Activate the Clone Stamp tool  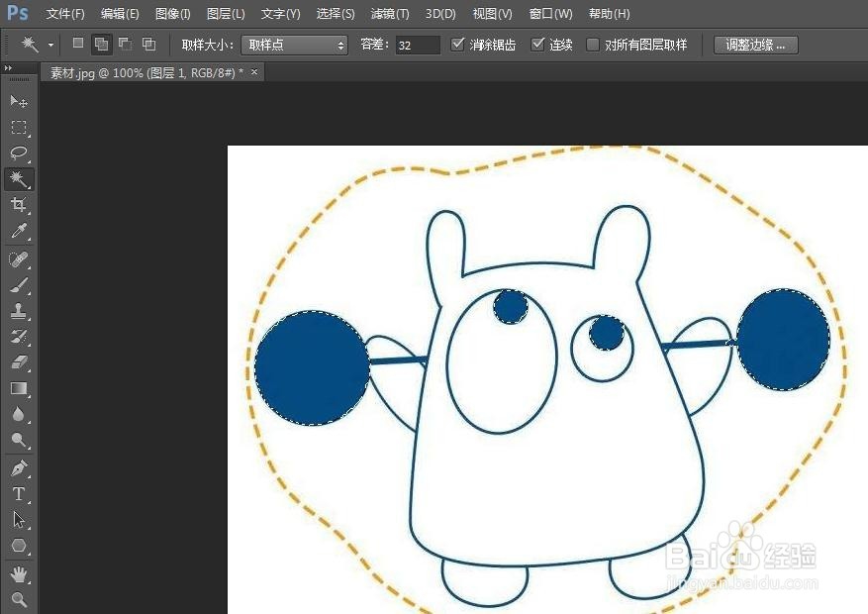point(18,311)
